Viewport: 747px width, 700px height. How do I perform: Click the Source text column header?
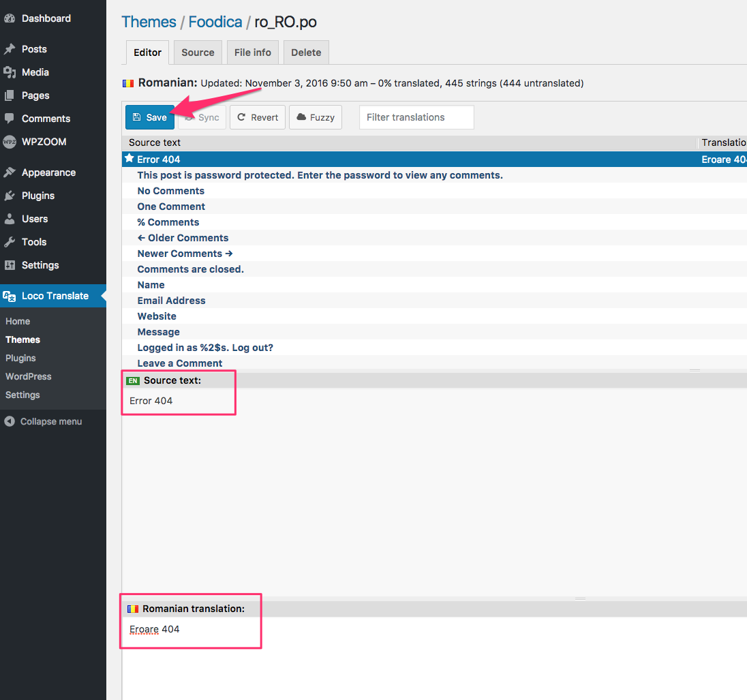click(x=410, y=142)
